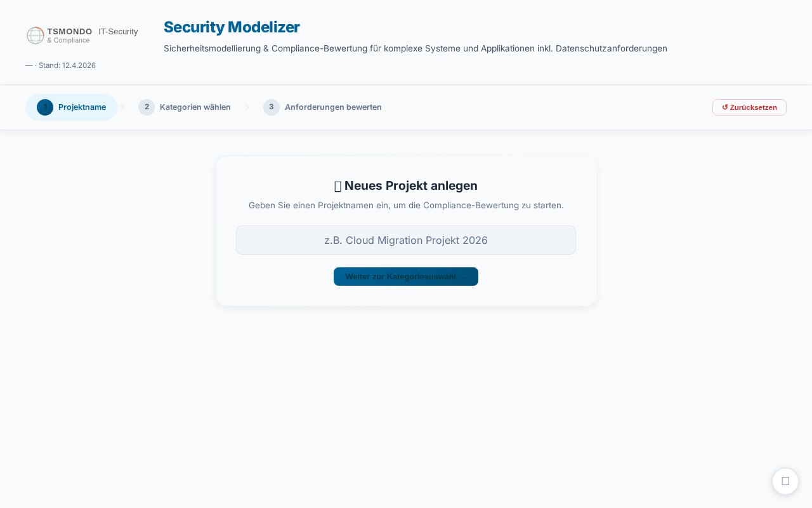Image resolution: width=812 pixels, height=508 pixels.
Task: Click the step 3 number circle
Action: click(272, 107)
